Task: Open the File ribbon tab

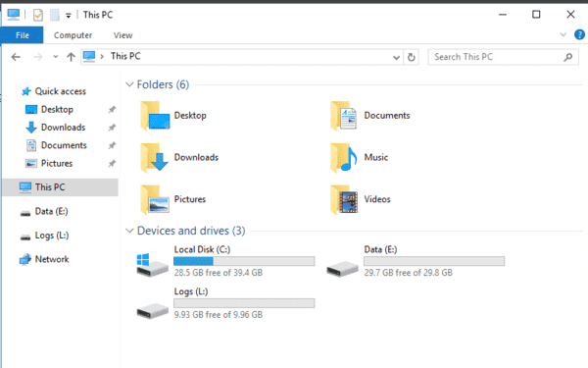Action: [x=23, y=35]
